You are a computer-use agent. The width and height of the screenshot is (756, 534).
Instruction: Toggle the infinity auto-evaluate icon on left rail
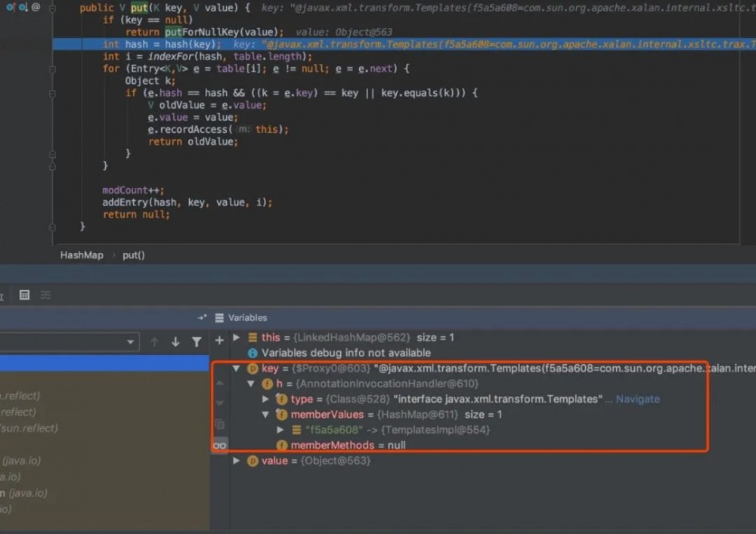pos(219,445)
